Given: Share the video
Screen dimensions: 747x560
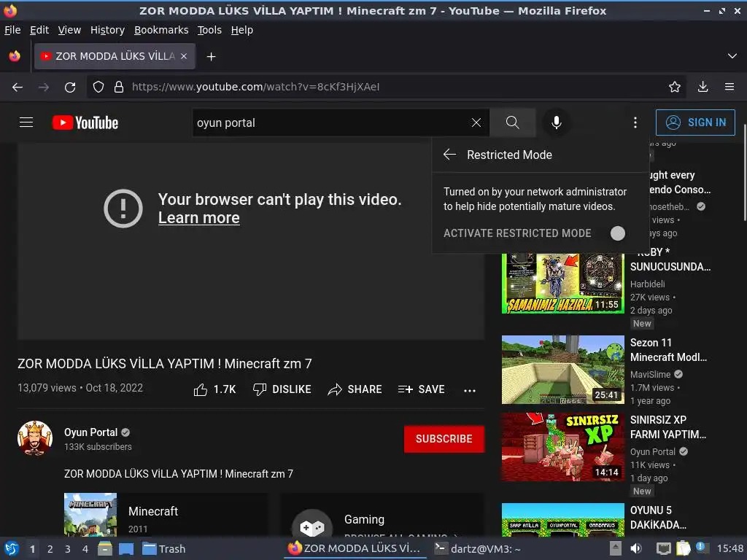Looking at the screenshot, I should pos(355,389).
